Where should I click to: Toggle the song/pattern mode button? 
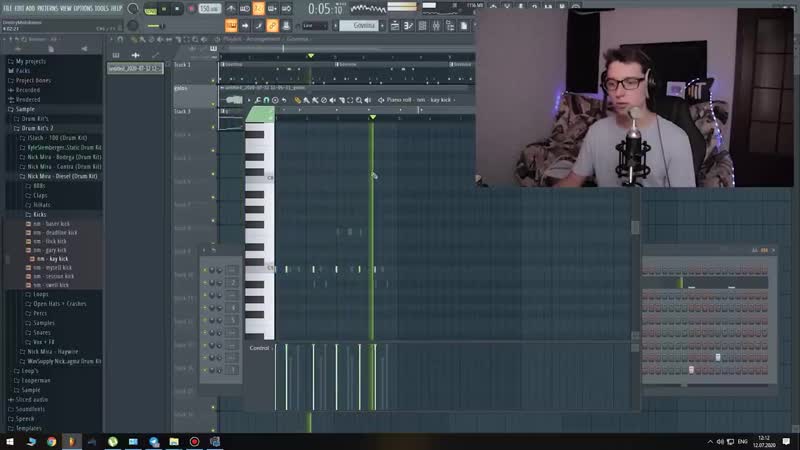pos(151,9)
